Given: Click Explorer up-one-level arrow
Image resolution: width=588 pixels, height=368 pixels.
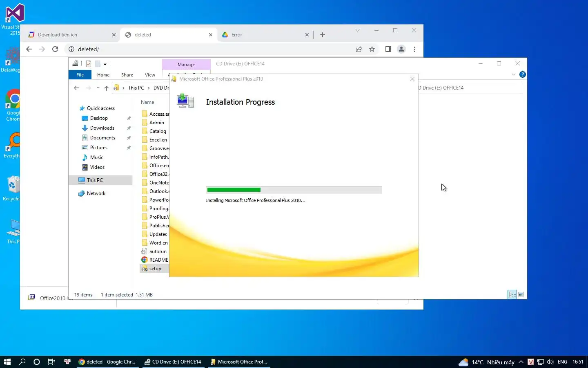Looking at the screenshot, I should [107, 88].
